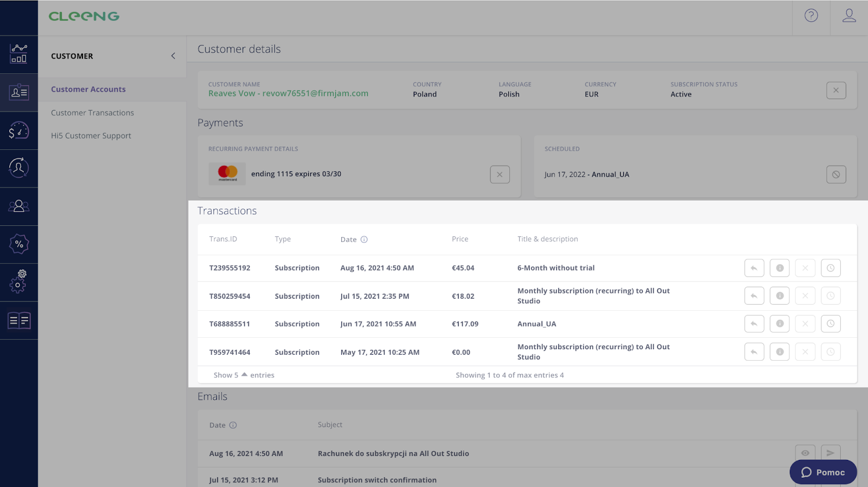The height and width of the screenshot is (487, 868).
Task: Click the Showing 1 to 4 entries text
Action: [510, 375]
